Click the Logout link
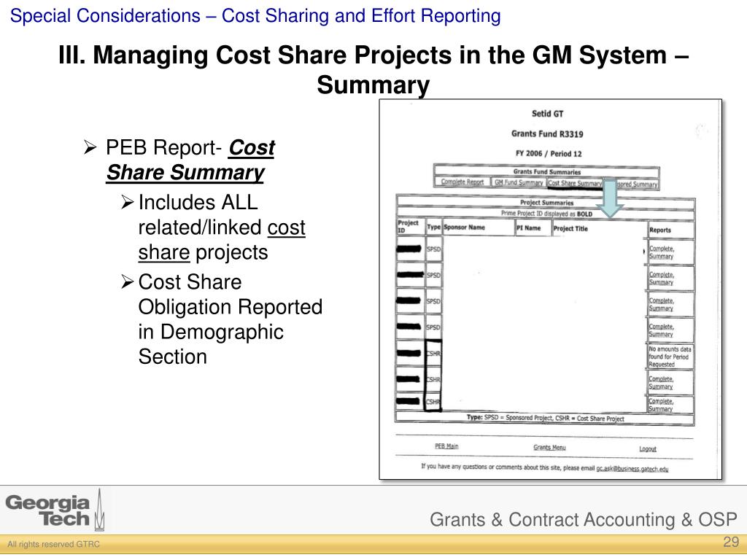This screenshot has height=560, width=747. [x=648, y=448]
